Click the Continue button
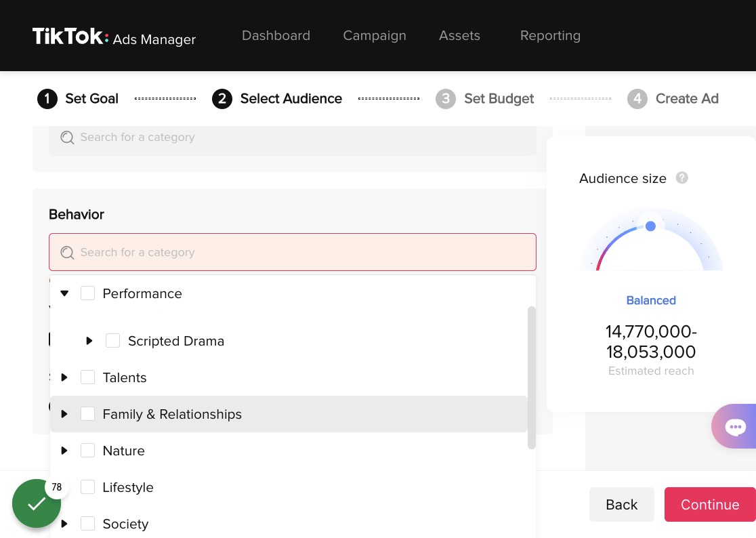The height and width of the screenshot is (538, 756). tap(710, 504)
